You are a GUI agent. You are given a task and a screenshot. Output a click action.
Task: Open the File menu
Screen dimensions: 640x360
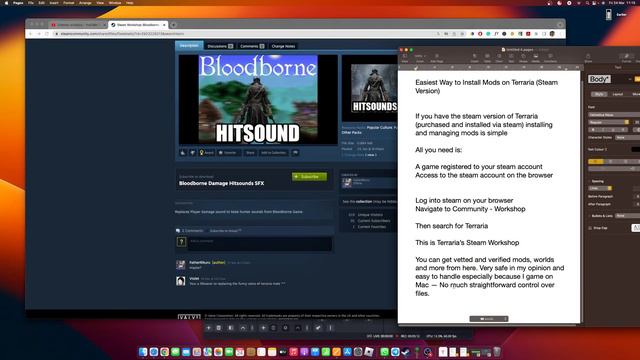(x=31, y=3)
